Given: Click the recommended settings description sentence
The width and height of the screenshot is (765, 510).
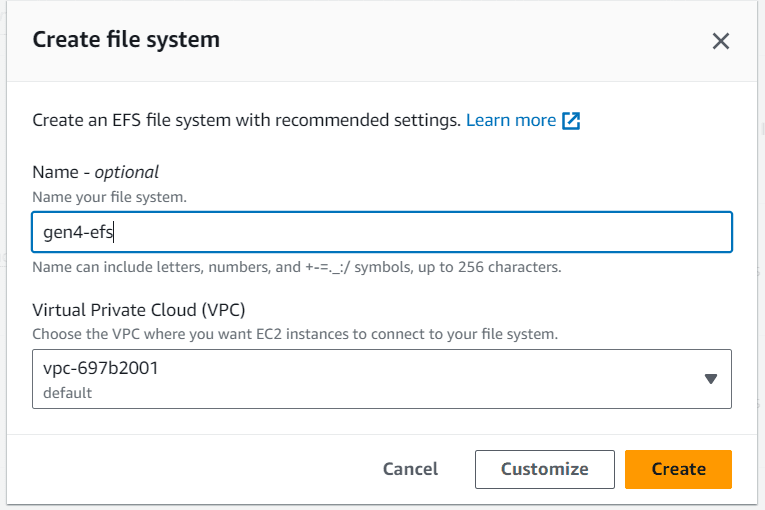Looking at the screenshot, I should pyautogui.click(x=246, y=120).
